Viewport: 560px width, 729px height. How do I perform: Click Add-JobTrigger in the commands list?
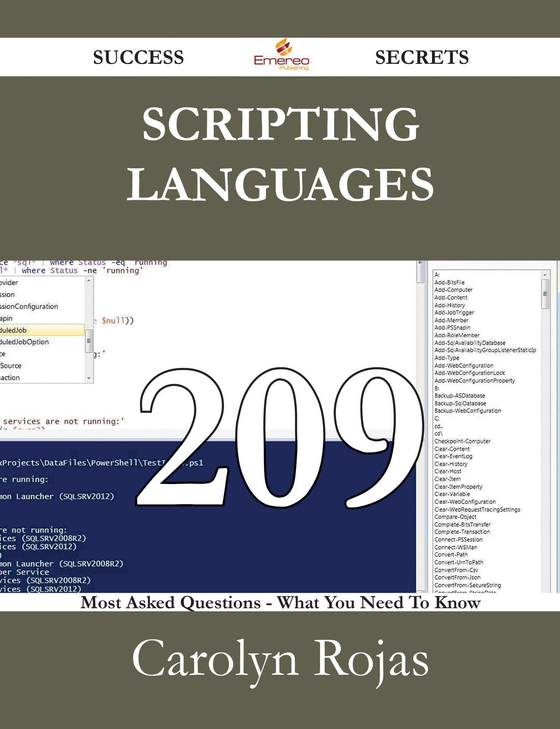(x=454, y=312)
